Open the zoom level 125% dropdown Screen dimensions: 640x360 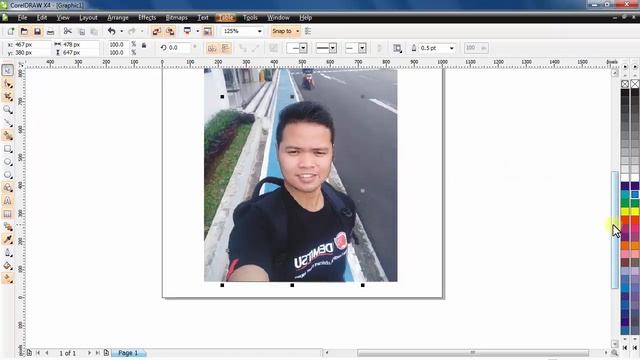click(x=259, y=31)
